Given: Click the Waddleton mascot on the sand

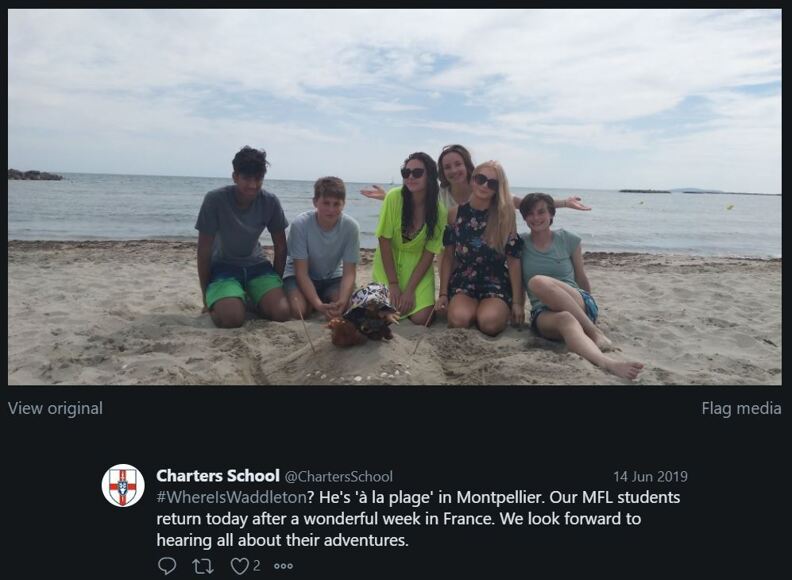Looking at the screenshot, I should pos(365,313).
